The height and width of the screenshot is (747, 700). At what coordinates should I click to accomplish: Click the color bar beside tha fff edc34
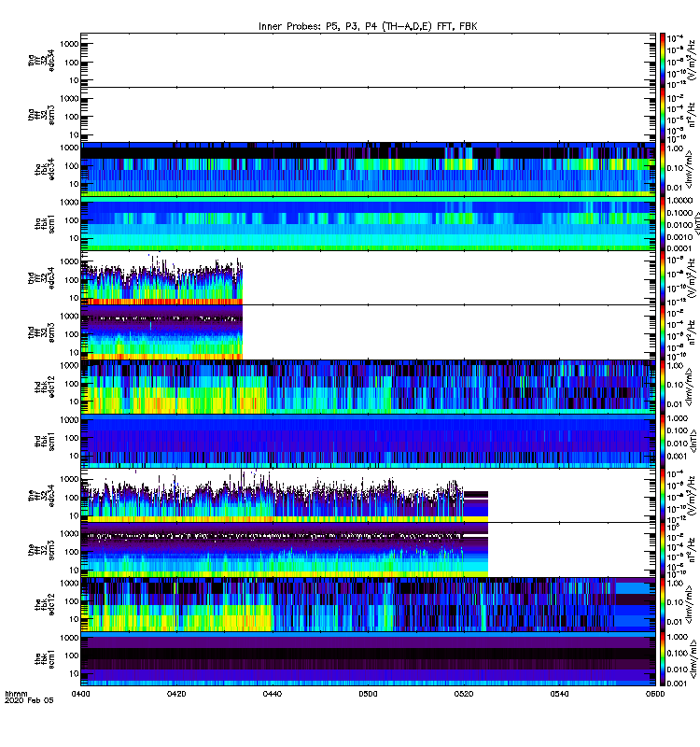point(663,60)
